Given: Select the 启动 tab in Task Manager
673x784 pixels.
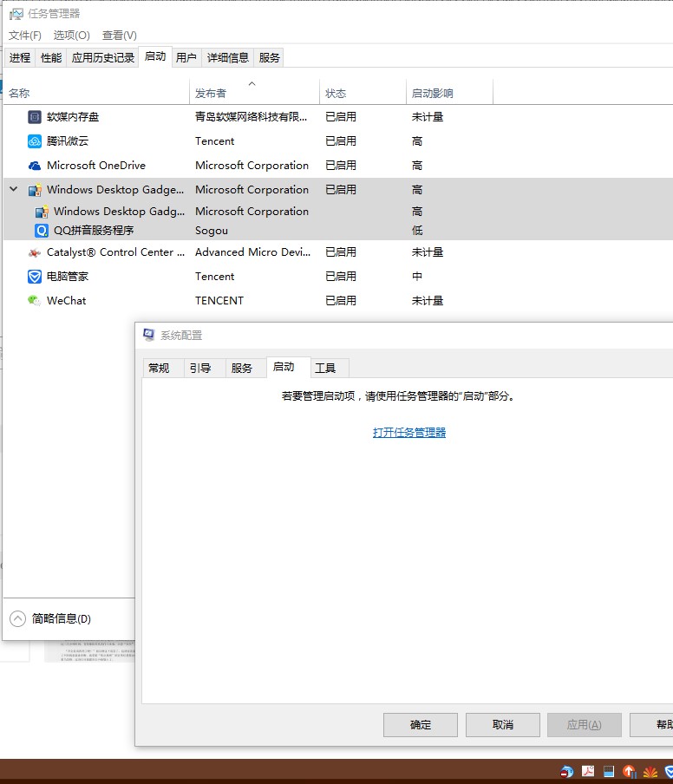Looking at the screenshot, I should click(155, 57).
